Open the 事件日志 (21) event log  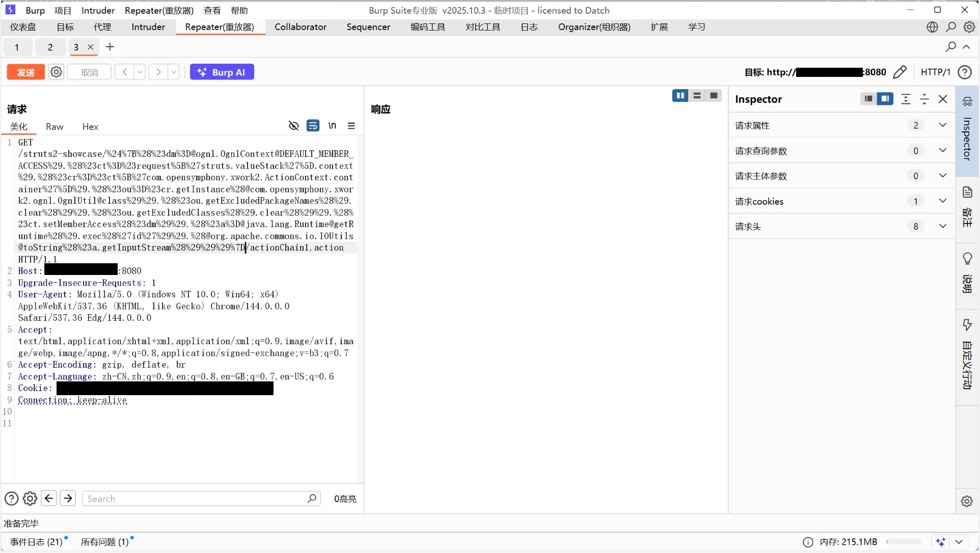(36, 542)
